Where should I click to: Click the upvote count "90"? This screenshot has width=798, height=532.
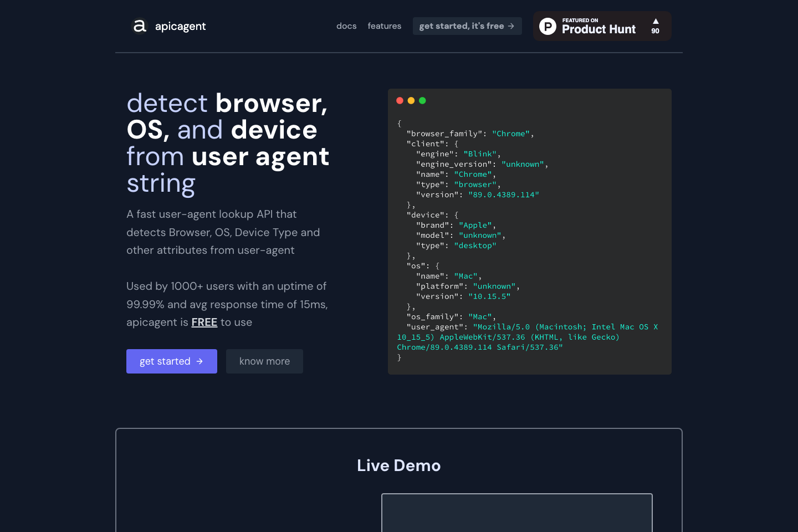click(655, 31)
